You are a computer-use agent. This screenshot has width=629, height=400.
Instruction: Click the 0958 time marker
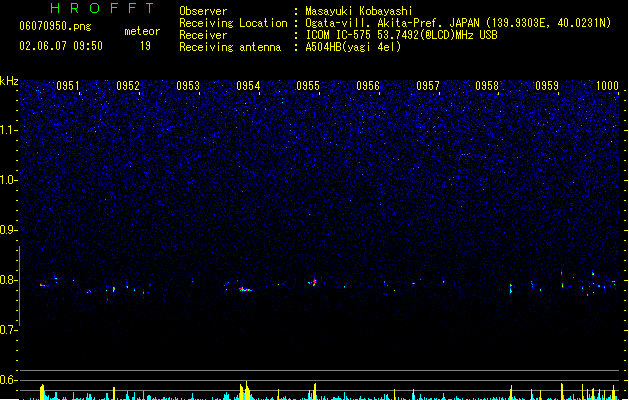[487, 86]
